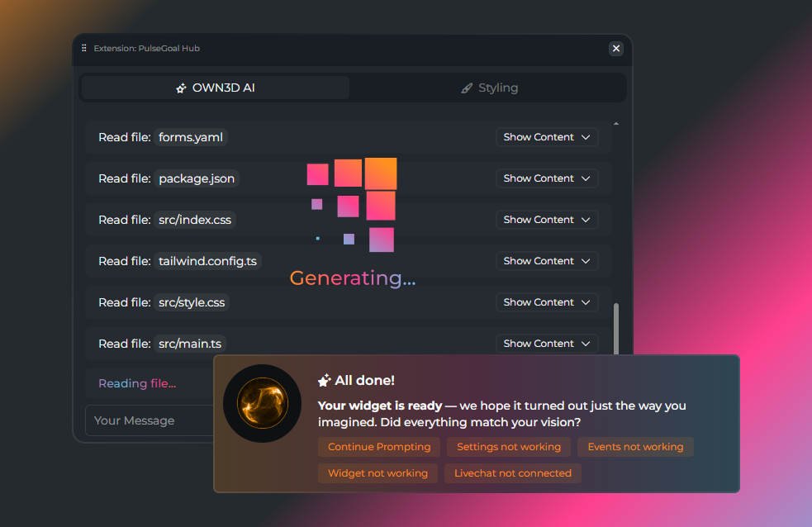The image size is (812, 527).
Task: Expand Show Content for package.json
Action: [x=547, y=178]
